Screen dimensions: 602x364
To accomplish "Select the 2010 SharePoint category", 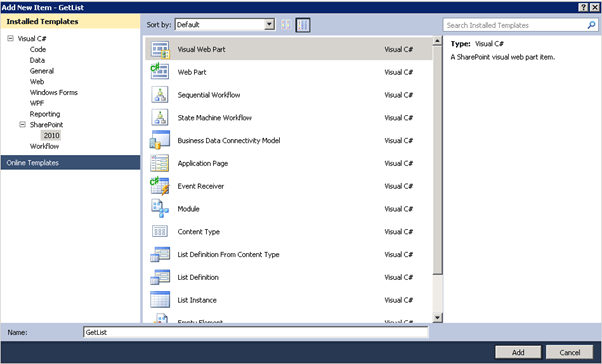I will [x=51, y=135].
